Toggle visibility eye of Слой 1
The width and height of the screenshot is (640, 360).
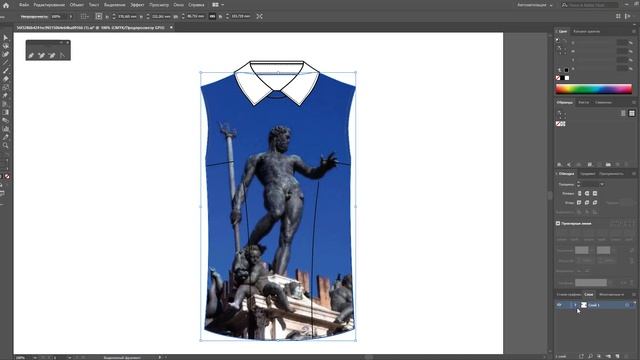[x=559, y=305]
